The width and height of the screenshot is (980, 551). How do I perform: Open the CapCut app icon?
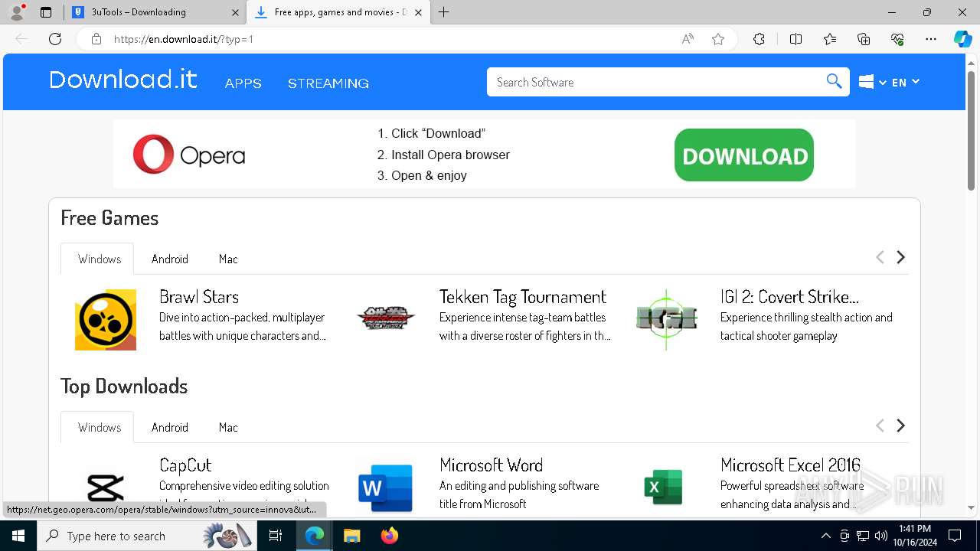[106, 487]
